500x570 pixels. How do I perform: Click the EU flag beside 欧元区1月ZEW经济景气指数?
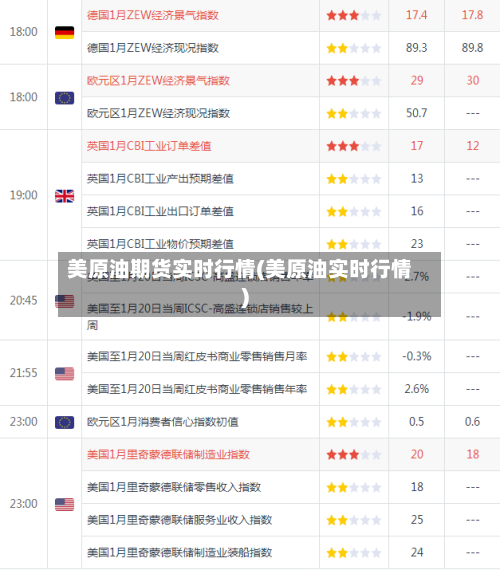(x=64, y=98)
